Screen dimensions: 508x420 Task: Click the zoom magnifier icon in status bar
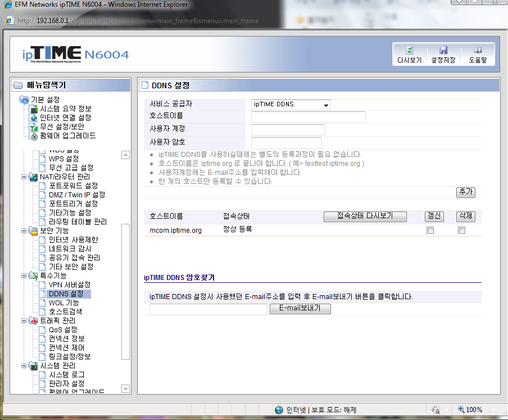461,410
